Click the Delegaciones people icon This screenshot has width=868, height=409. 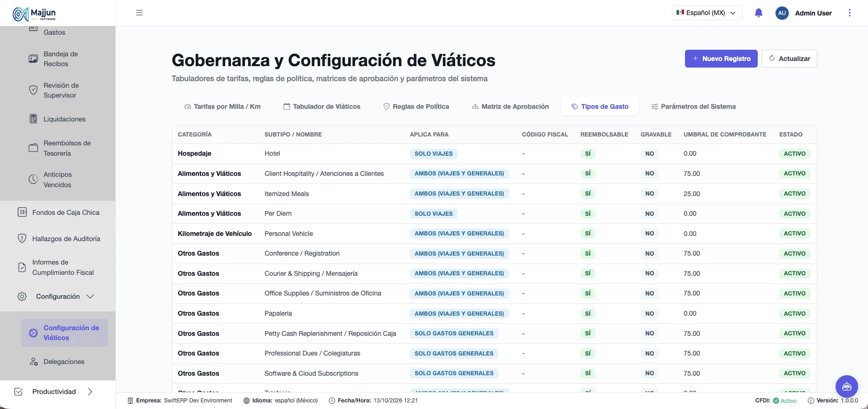pos(33,362)
